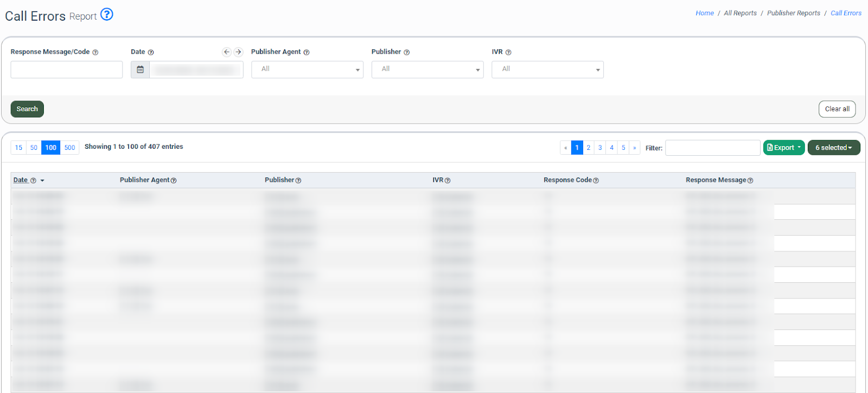Go to previous date range arrow
Screen dimensions: 868x393
(x=227, y=52)
